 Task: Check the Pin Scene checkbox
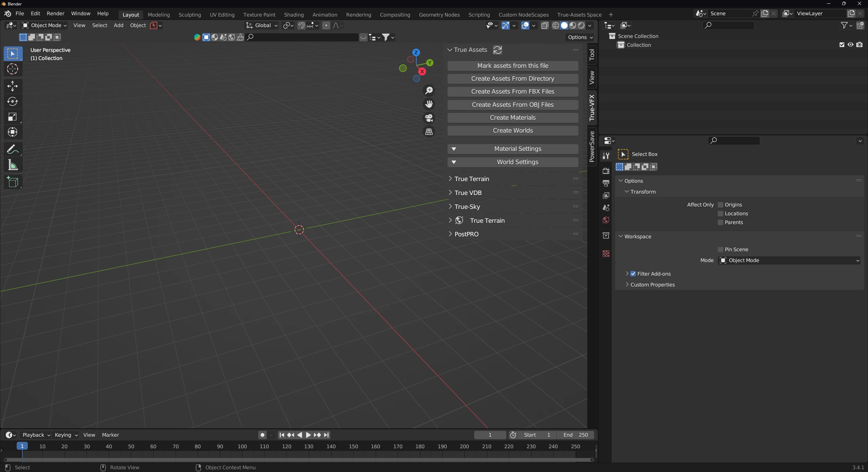[721, 250]
